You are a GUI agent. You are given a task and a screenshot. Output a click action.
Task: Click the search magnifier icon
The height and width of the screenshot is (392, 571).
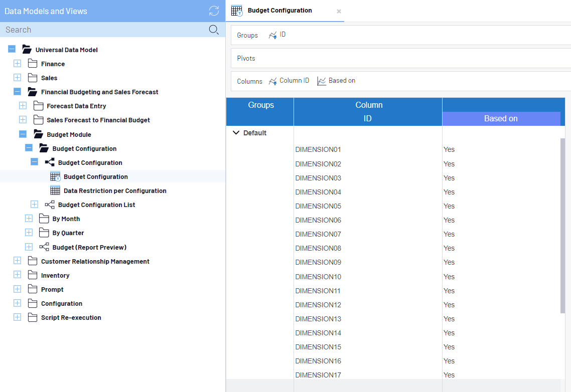pyautogui.click(x=214, y=30)
